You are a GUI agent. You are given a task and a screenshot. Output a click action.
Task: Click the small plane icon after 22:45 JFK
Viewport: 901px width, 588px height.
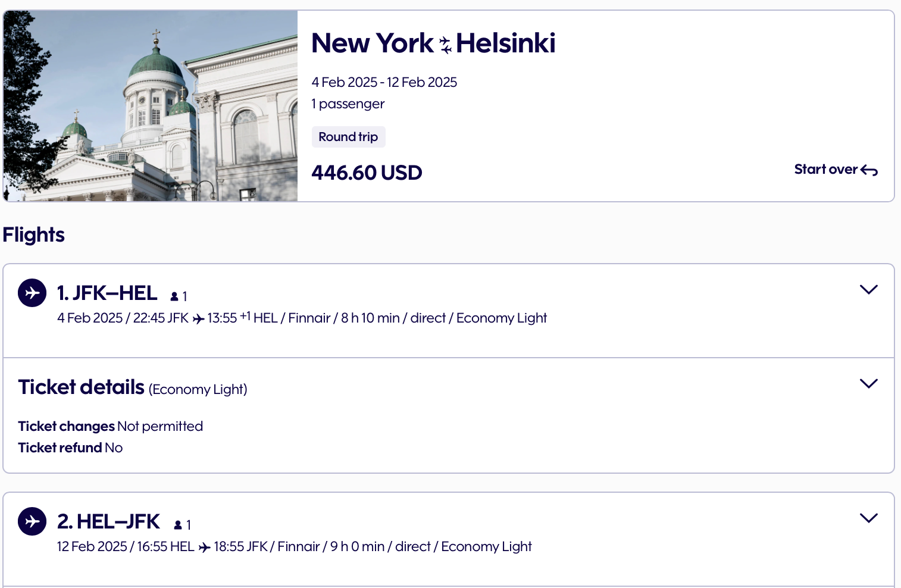point(199,320)
